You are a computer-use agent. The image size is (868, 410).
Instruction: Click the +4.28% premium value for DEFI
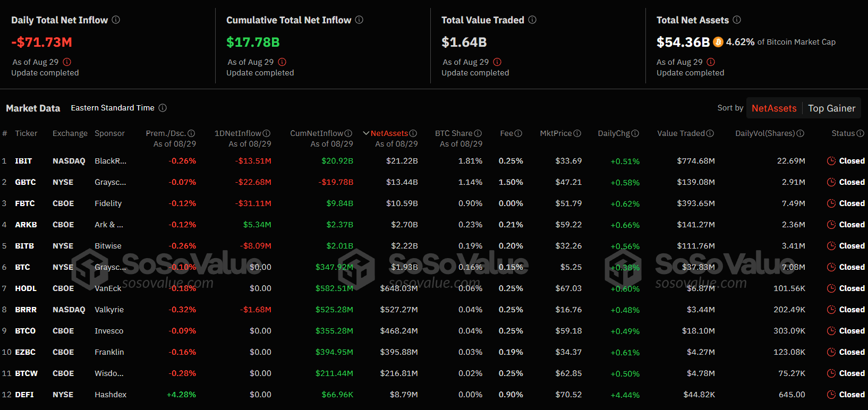[x=181, y=395]
